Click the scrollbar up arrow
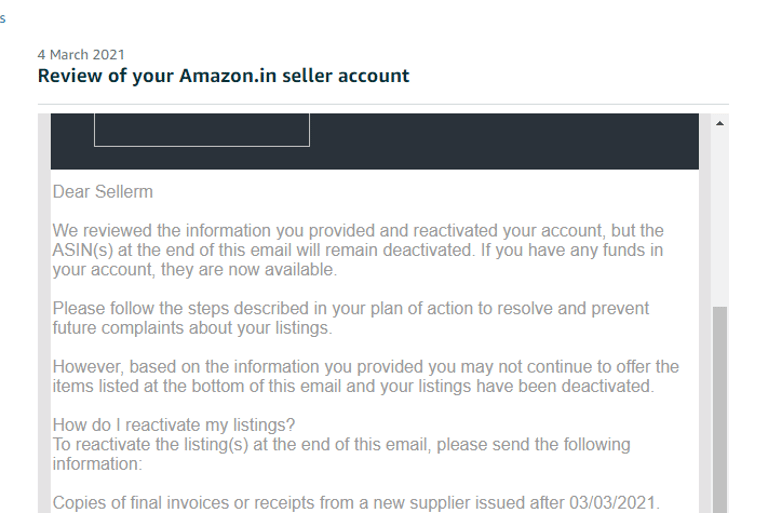768x513 pixels. pyautogui.click(x=719, y=124)
